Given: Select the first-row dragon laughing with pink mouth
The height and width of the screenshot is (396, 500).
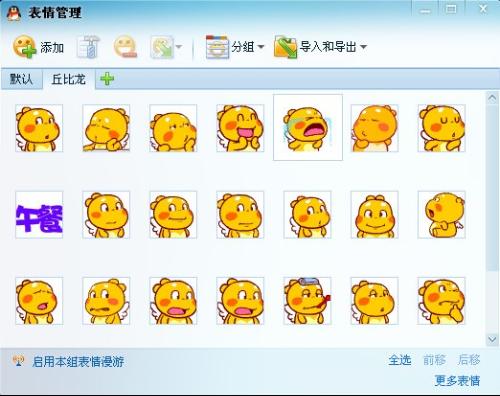Looking at the screenshot, I should pyautogui.click(x=240, y=128).
